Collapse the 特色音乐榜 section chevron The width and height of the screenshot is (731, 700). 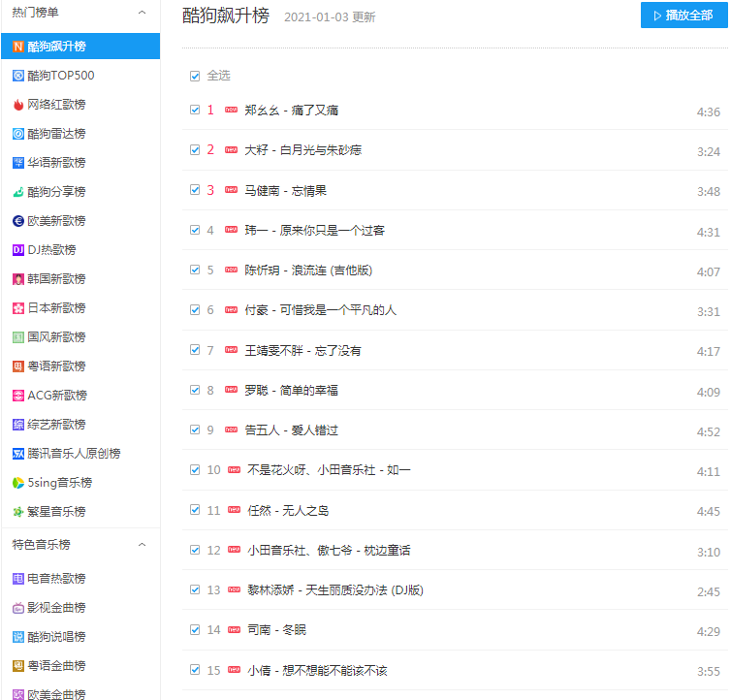coord(143,545)
